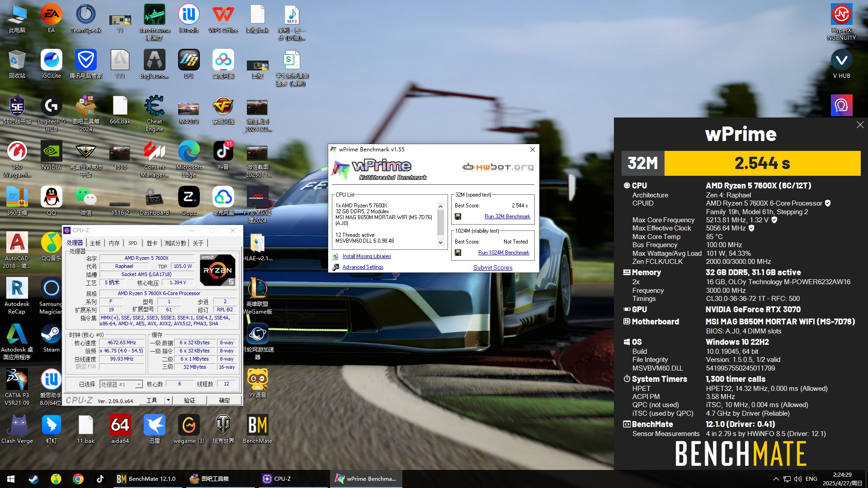Open the CPU-Z tools dropdown arrow

click(x=168, y=400)
